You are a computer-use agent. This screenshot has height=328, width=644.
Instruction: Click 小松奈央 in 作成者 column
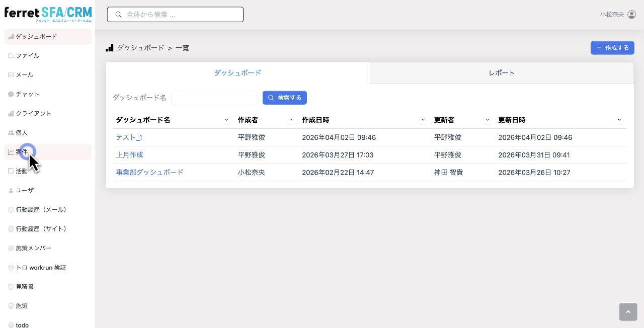pyautogui.click(x=252, y=172)
